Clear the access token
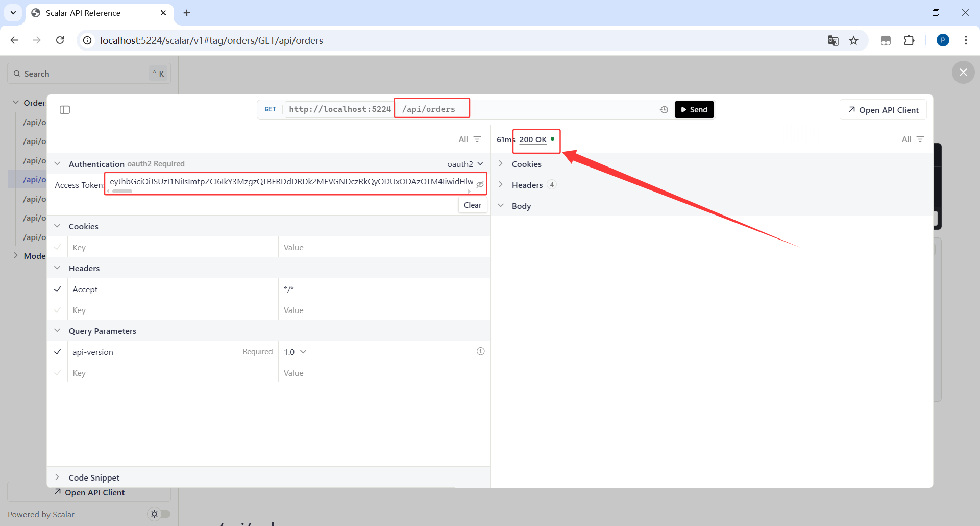This screenshot has height=526, width=980. point(473,205)
